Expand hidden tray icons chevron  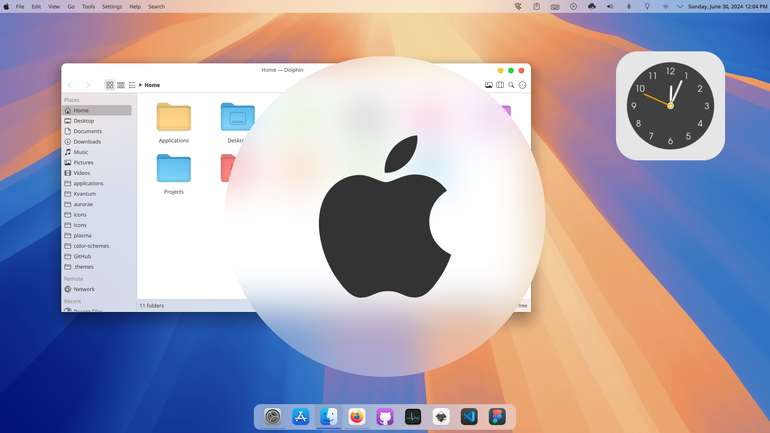680,7
